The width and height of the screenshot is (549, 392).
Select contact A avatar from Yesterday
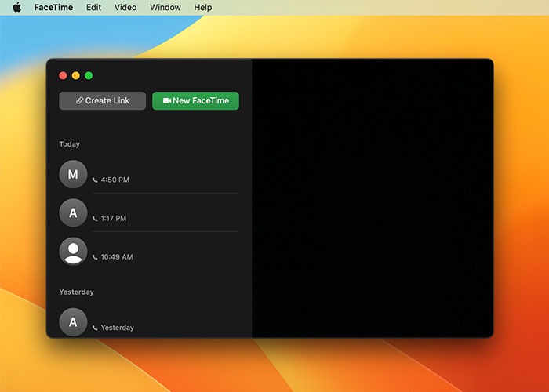pyautogui.click(x=73, y=321)
